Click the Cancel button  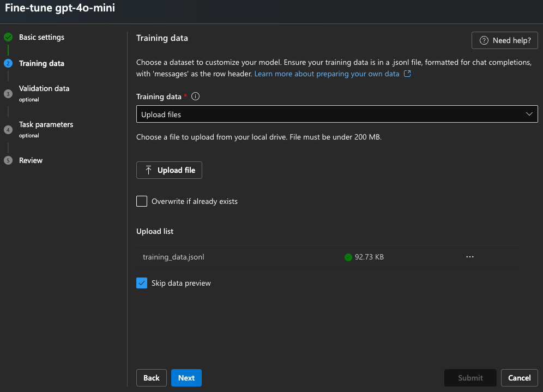[x=519, y=378]
